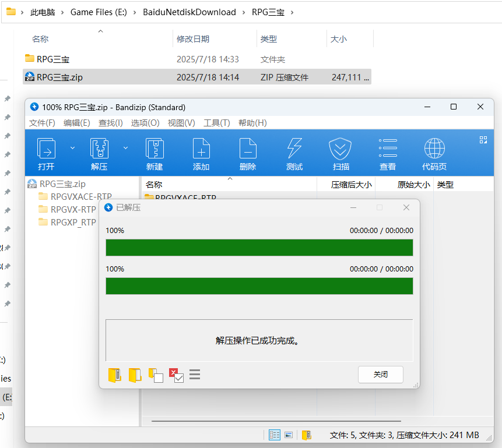
Task: Open the 帮助(H) menu
Action: tap(252, 123)
